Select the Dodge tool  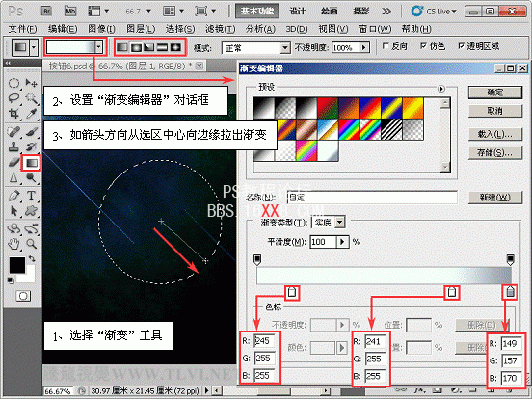(x=32, y=177)
